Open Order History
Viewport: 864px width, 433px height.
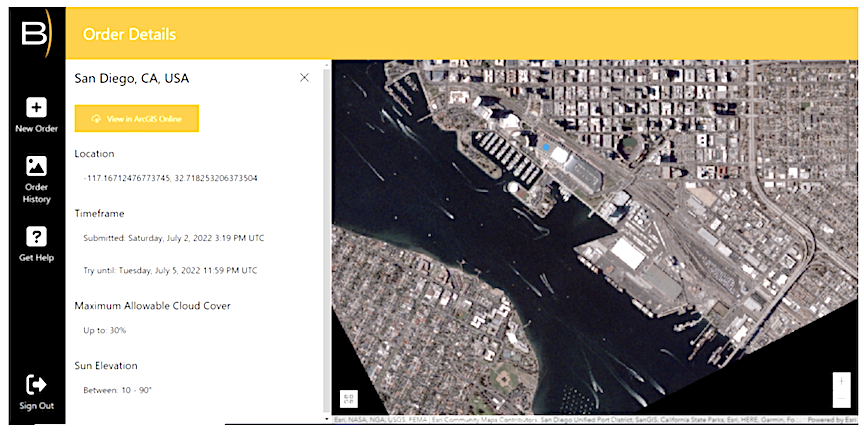[x=36, y=178]
